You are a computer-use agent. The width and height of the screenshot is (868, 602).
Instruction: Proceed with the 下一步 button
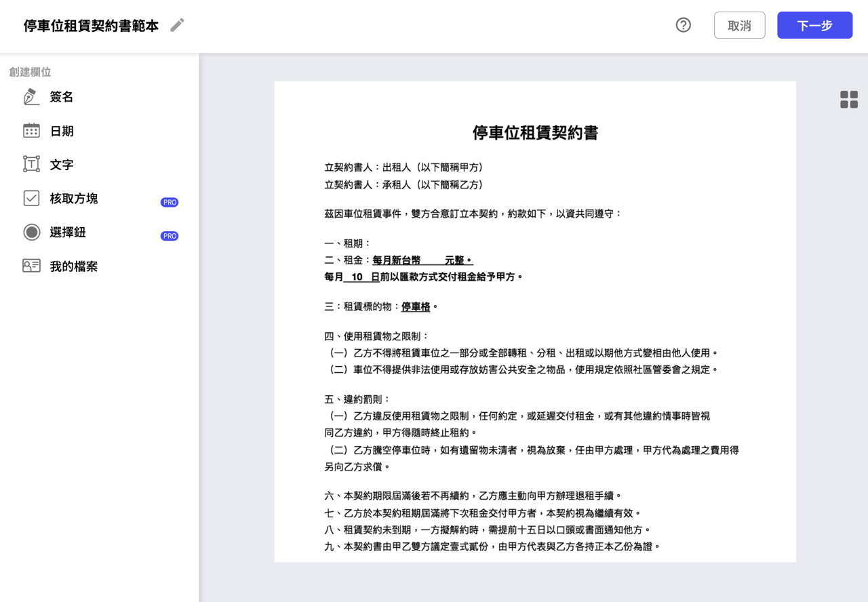pos(814,25)
